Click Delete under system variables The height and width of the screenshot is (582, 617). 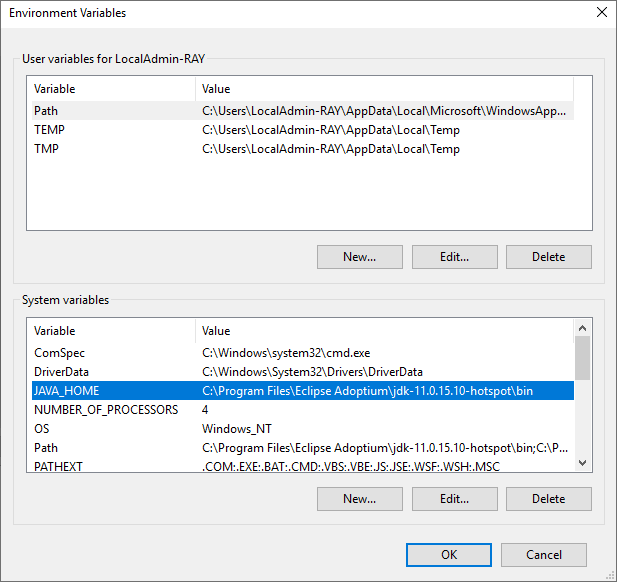[x=548, y=498]
